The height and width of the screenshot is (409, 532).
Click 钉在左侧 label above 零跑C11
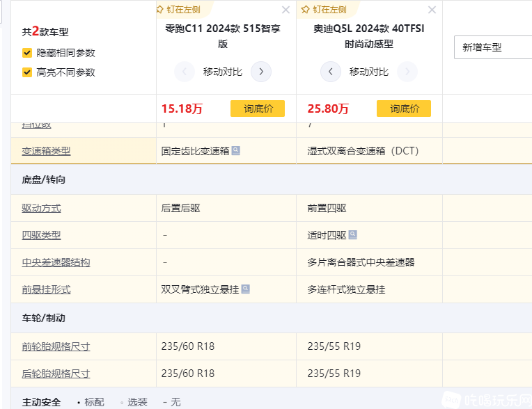click(x=184, y=10)
